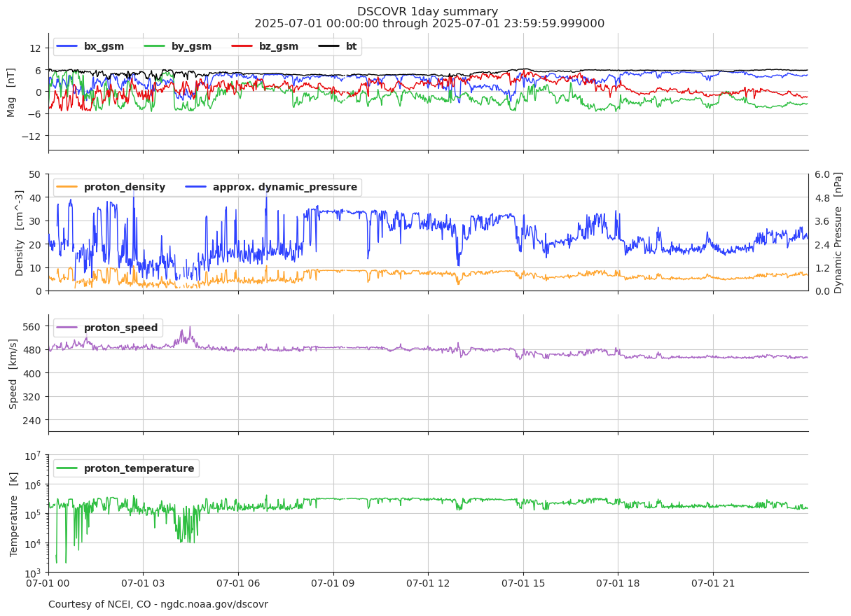This screenshot has width=851, height=616.
Task: Click the by_gsm legend label
Action: 191,47
